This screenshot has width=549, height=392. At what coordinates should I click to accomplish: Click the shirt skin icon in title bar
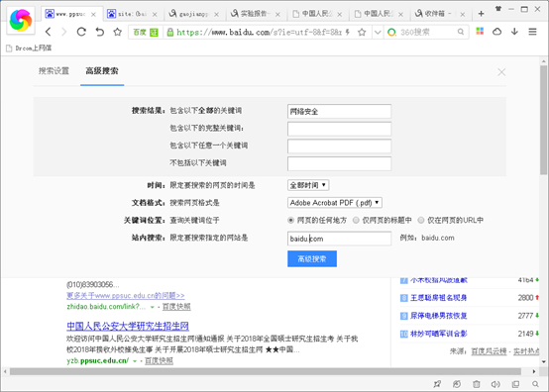click(x=497, y=9)
